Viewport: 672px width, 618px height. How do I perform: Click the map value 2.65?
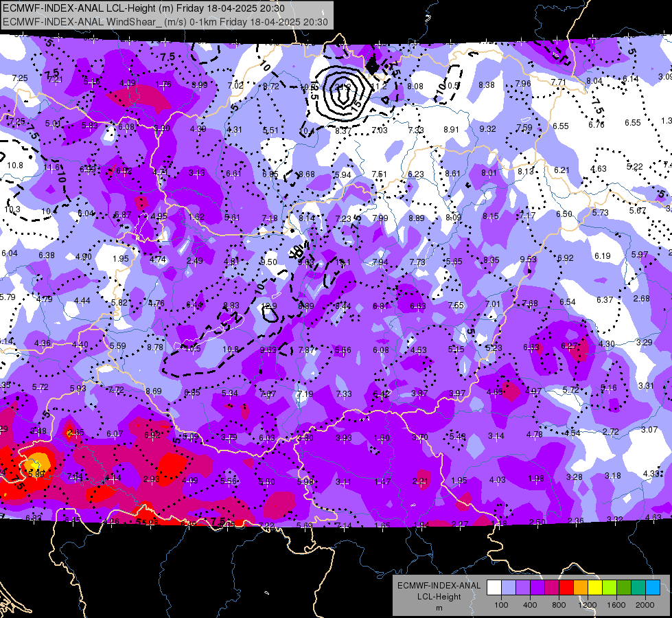[76, 432]
